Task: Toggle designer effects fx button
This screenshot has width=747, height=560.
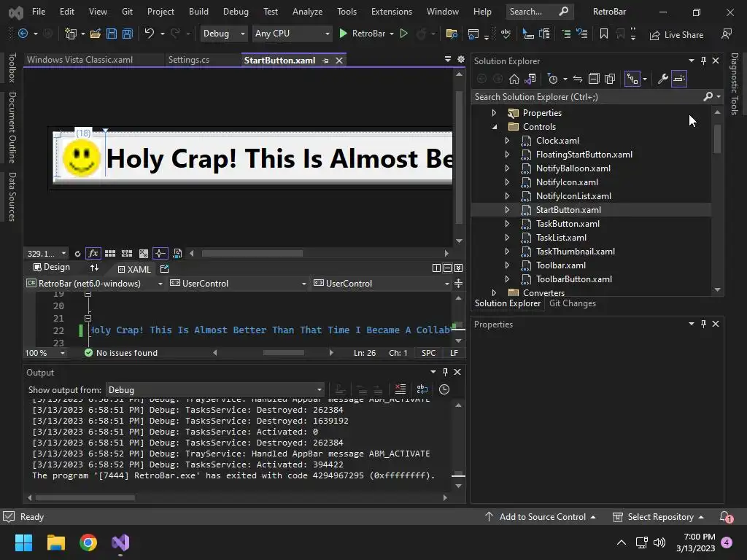Action: pyautogui.click(x=93, y=253)
